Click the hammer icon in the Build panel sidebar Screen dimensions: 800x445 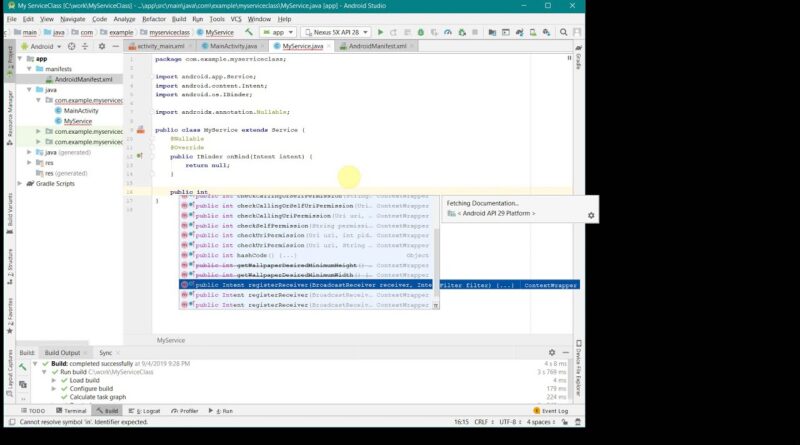pos(22,367)
